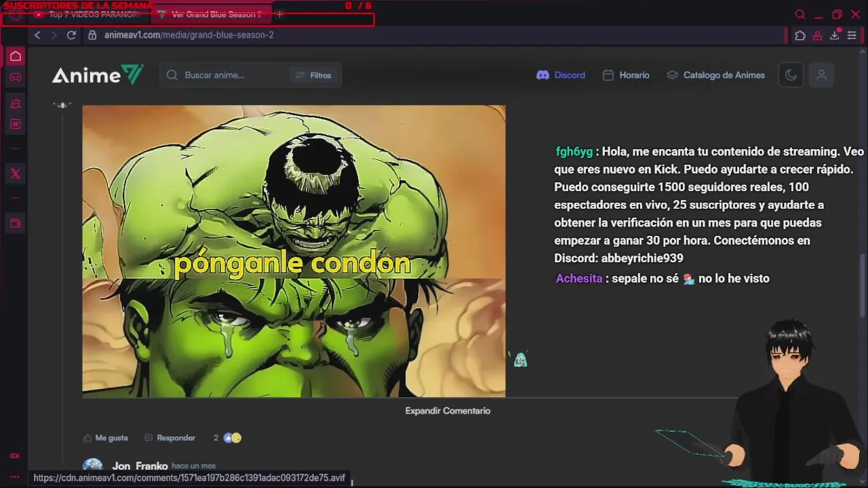
Task: Go back using the browser back arrow
Action: [37, 35]
